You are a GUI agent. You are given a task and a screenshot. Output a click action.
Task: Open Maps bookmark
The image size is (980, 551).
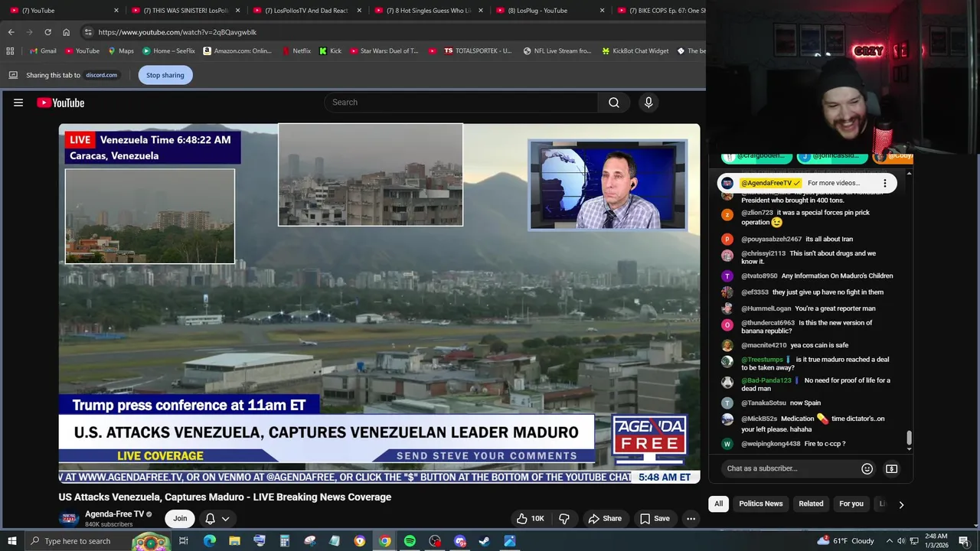pyautogui.click(x=121, y=51)
